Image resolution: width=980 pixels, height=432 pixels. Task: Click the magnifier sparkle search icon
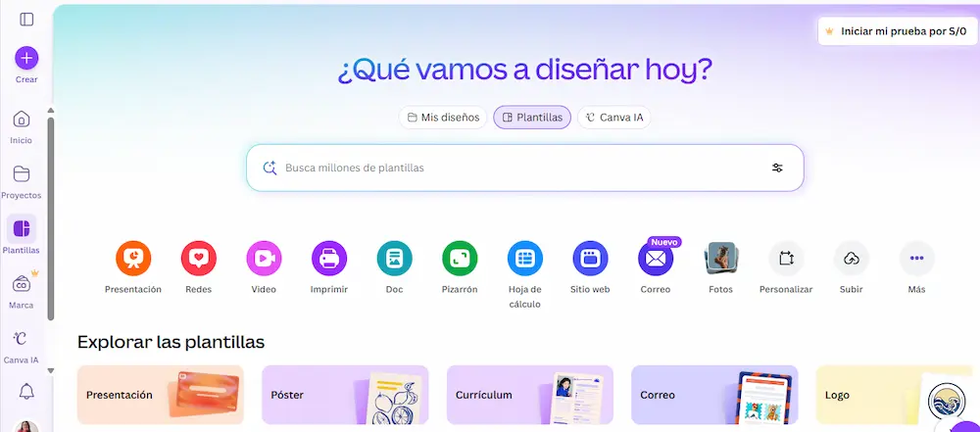pos(269,168)
